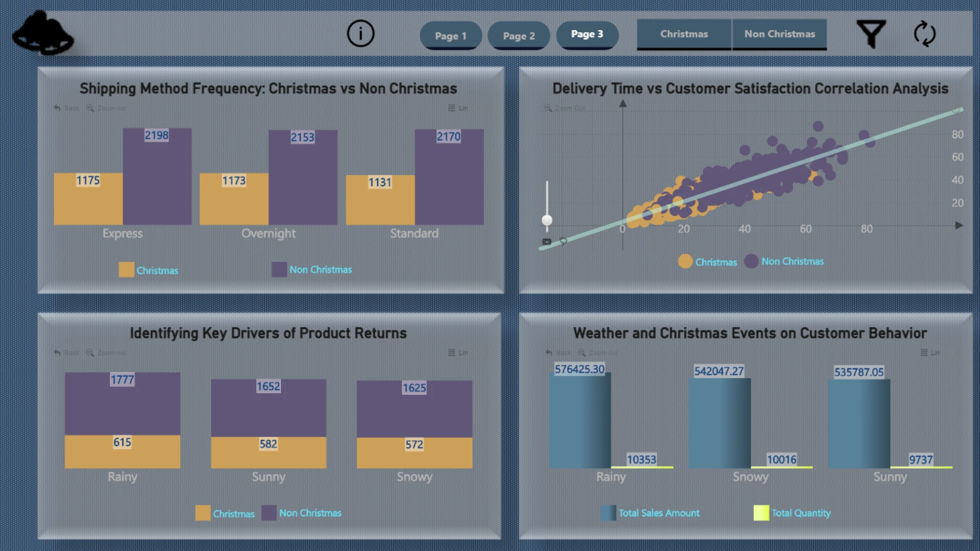Go to Page 2
Screen dimensions: 980x551
pyautogui.click(x=519, y=36)
